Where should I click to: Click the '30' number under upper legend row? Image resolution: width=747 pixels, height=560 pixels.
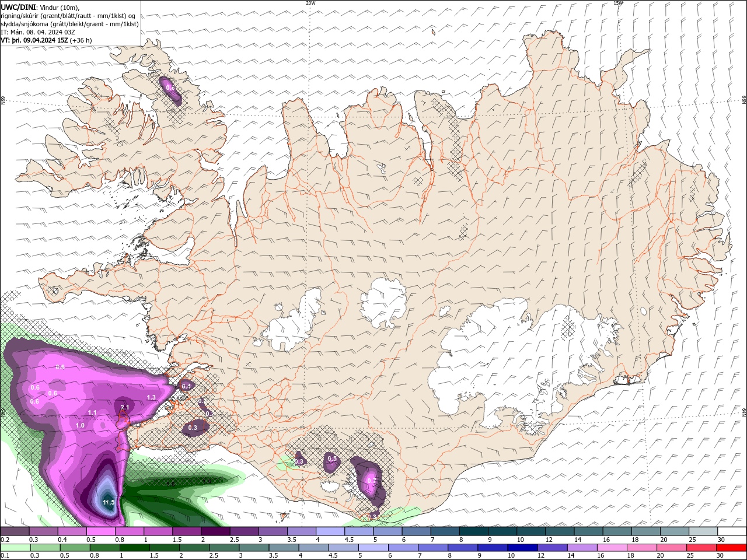coord(721,540)
